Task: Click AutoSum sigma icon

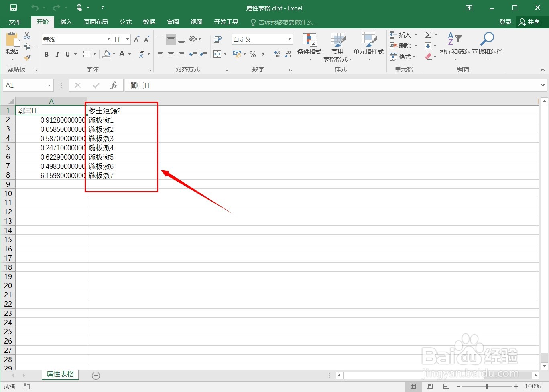Action: click(428, 35)
